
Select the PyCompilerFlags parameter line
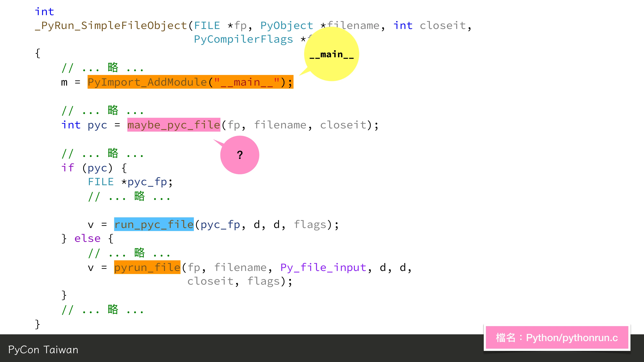coord(244,39)
